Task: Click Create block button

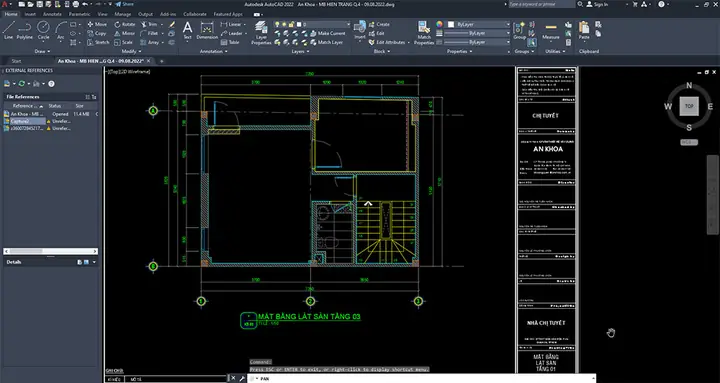Action: 379,24
